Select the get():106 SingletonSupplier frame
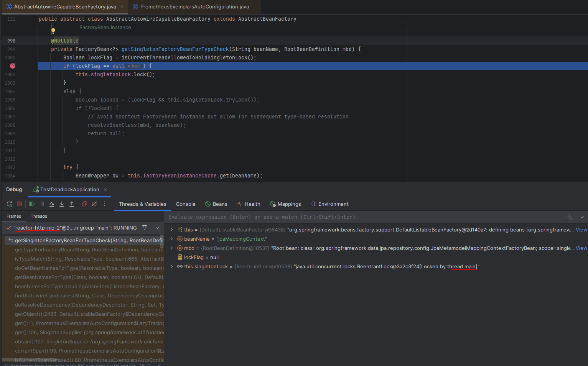588x366 pixels. pyautogui.click(x=84, y=333)
